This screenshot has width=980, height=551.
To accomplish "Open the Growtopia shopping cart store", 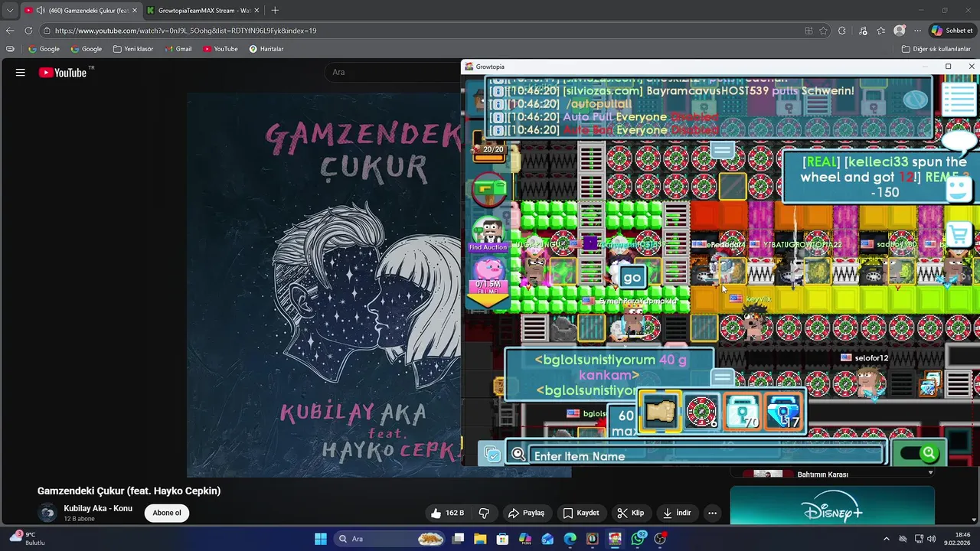I will coord(959,233).
